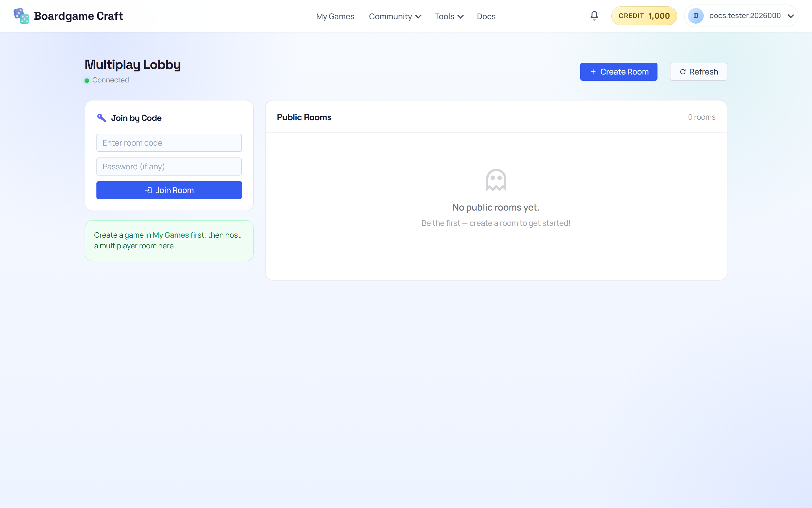Click the Create Room button

click(618, 72)
